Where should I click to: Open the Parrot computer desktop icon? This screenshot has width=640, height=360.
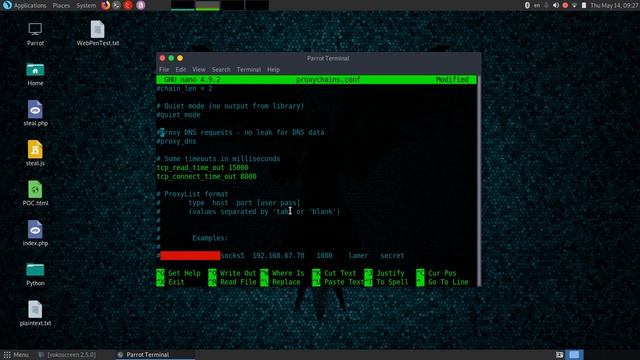35,34
